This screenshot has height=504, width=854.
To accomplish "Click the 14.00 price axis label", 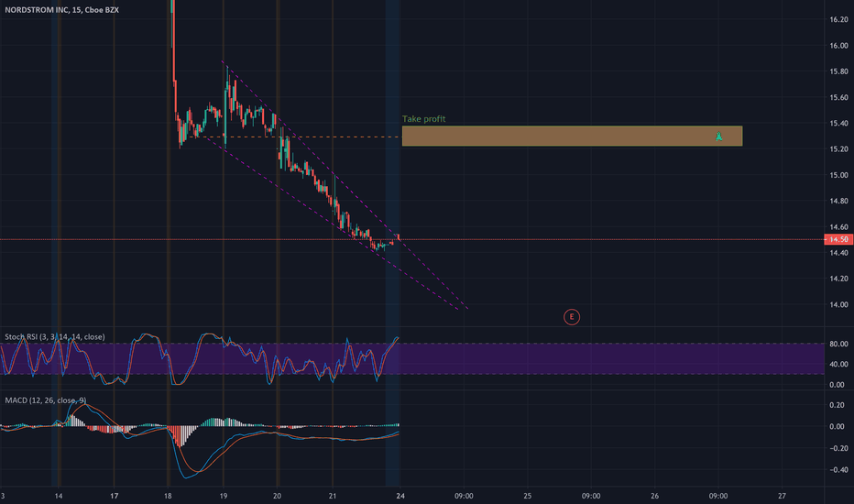I will 838,304.
